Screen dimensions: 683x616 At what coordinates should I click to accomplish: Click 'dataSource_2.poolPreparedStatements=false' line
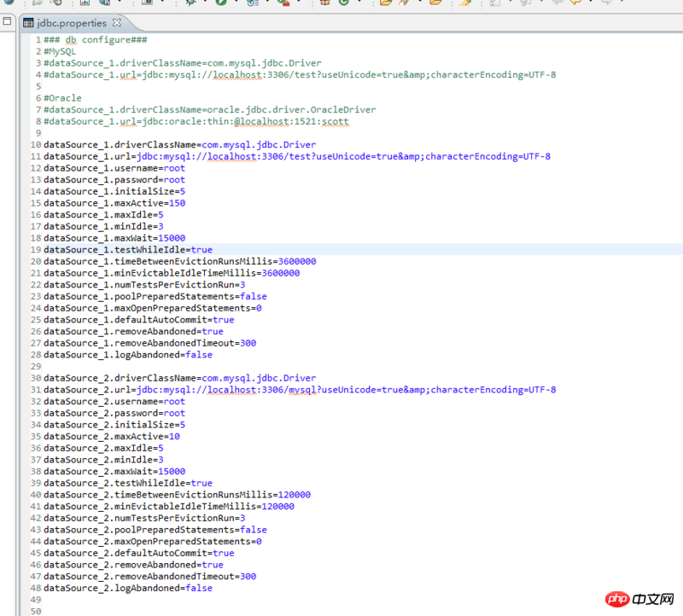pos(155,531)
